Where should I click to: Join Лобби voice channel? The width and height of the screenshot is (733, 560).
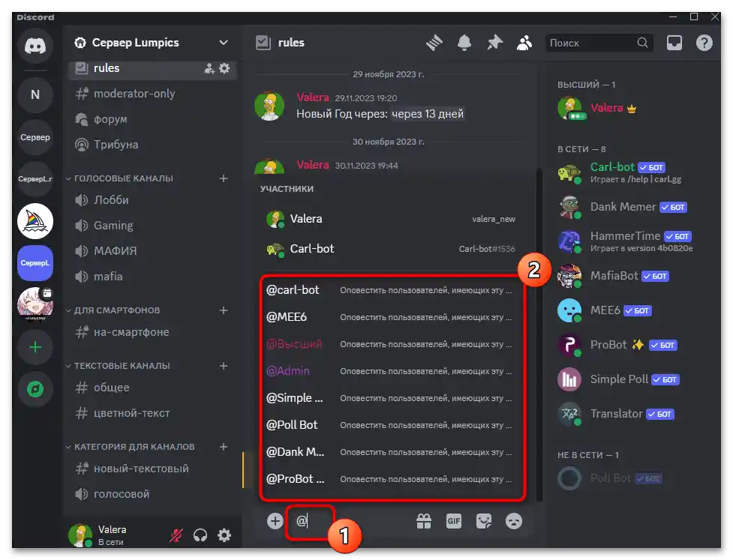click(x=153, y=200)
